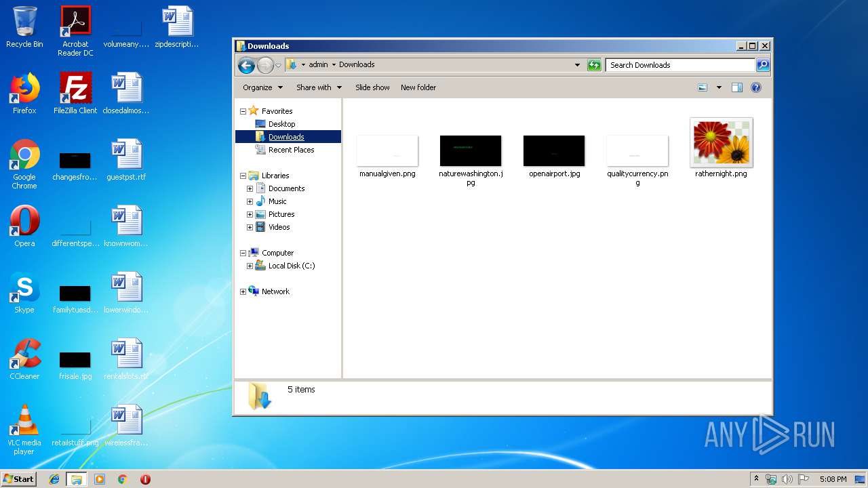The width and height of the screenshot is (868, 488).
Task: Click the volume speaker tray icon
Action: click(787, 479)
